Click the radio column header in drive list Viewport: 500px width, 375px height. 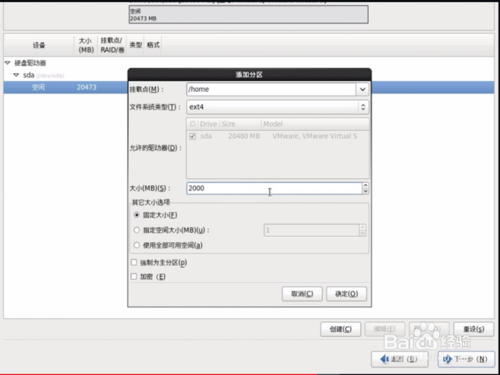pos(192,124)
